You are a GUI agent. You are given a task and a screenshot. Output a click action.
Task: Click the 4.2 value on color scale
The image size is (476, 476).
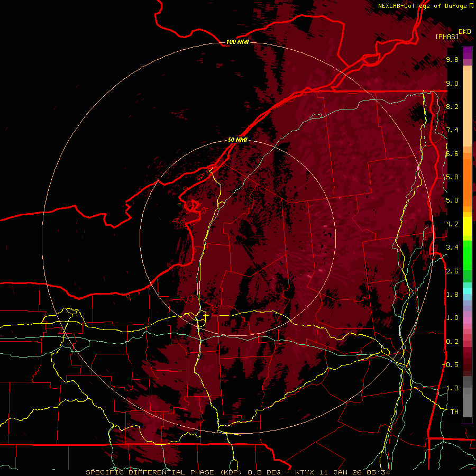coord(452,224)
